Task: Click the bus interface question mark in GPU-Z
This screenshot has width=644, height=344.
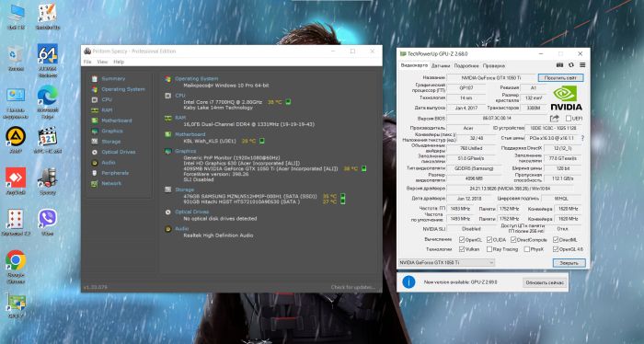Action: tap(582, 138)
